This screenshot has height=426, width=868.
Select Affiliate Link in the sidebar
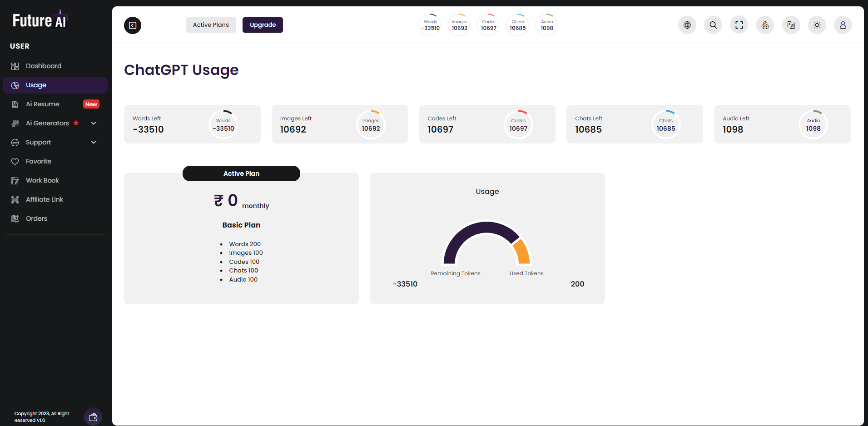(x=45, y=199)
